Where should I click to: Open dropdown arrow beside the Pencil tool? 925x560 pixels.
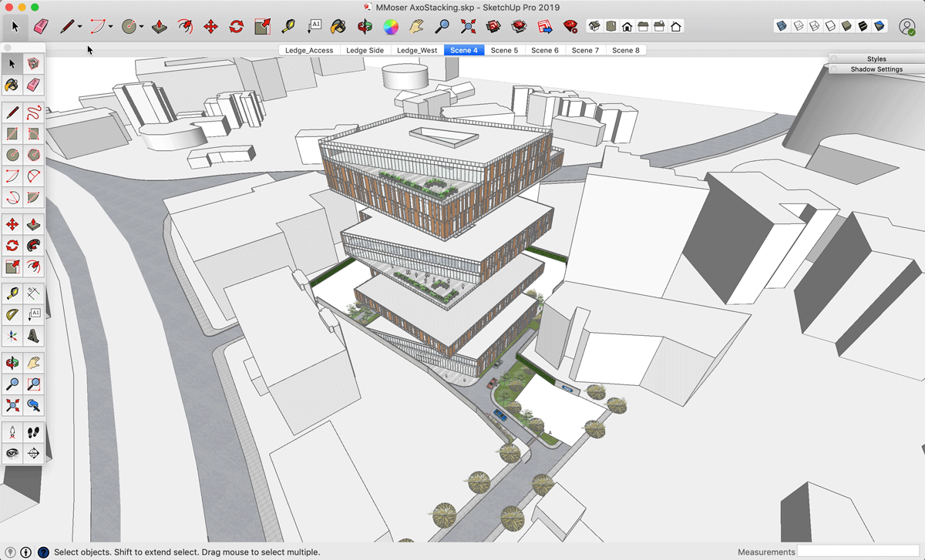(x=79, y=27)
